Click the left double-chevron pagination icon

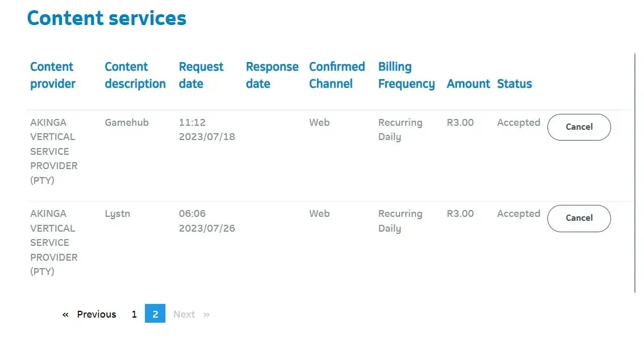(x=65, y=314)
